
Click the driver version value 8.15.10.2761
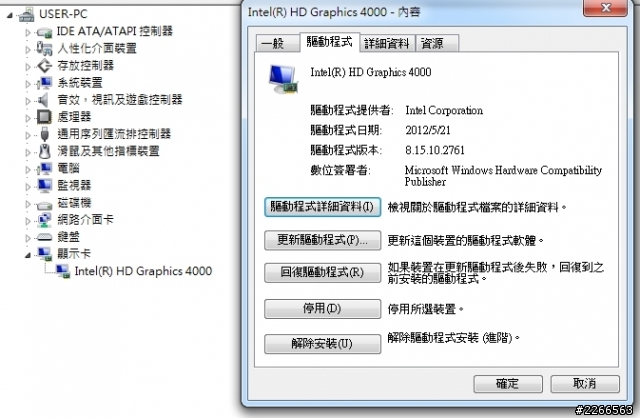[435, 151]
